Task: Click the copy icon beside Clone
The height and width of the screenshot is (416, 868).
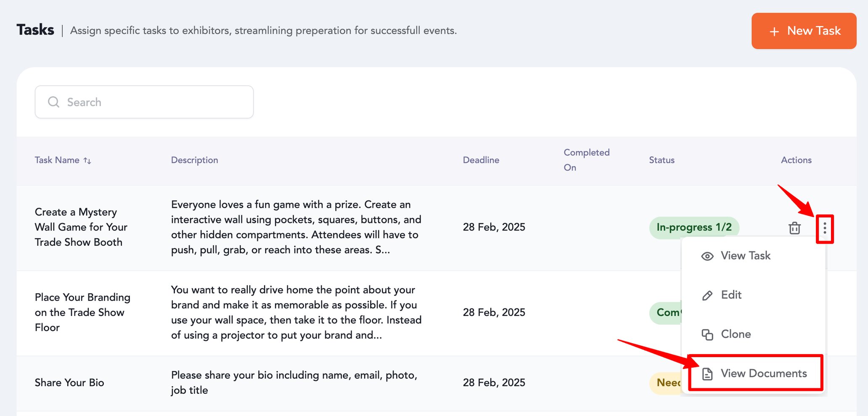Action: pyautogui.click(x=707, y=334)
